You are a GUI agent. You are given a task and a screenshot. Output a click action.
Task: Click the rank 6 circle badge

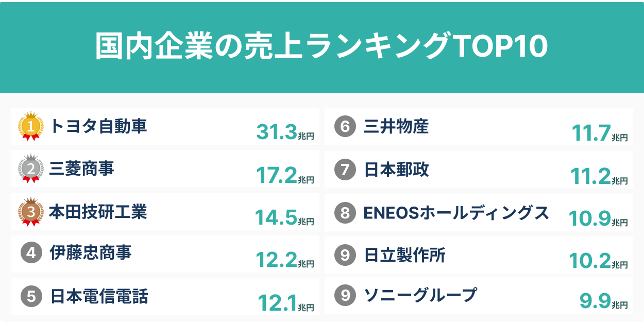pos(345,127)
